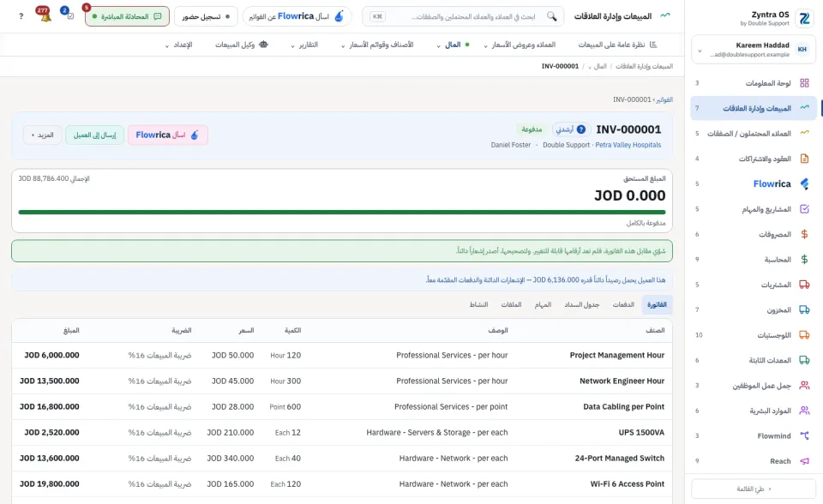Switch to the Invoice tab
The image size is (823, 504).
657,304
